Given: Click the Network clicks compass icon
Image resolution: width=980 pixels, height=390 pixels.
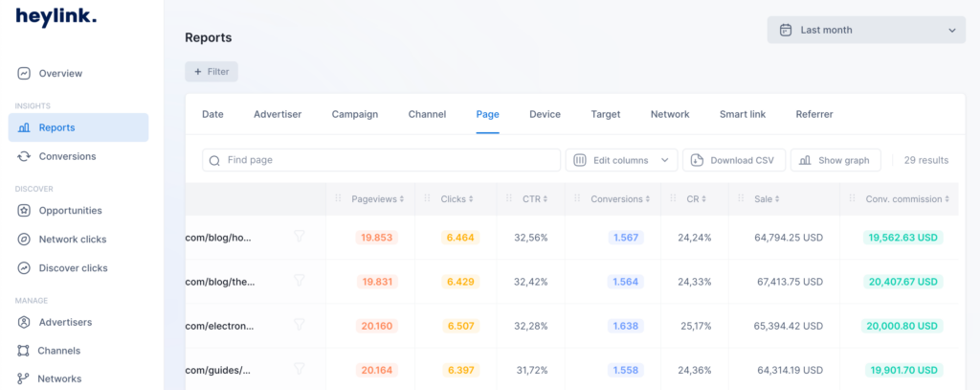Looking at the screenshot, I should 24,240.
